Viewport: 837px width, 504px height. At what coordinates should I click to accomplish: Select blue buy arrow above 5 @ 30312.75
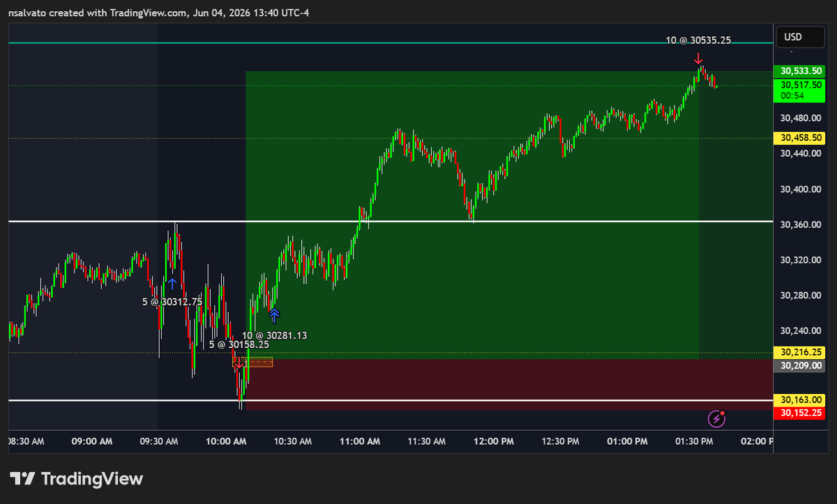pos(172,284)
